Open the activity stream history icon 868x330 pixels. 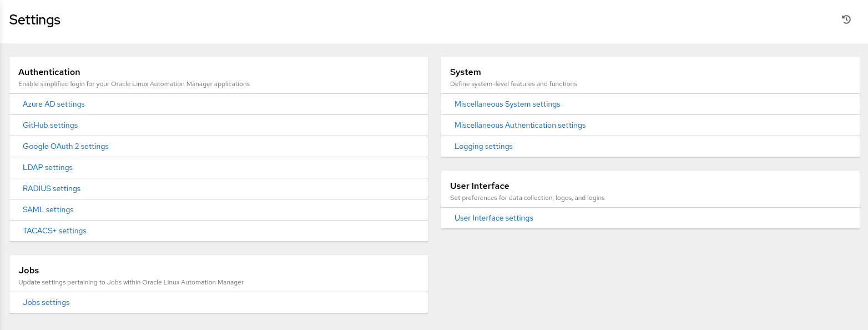846,19
